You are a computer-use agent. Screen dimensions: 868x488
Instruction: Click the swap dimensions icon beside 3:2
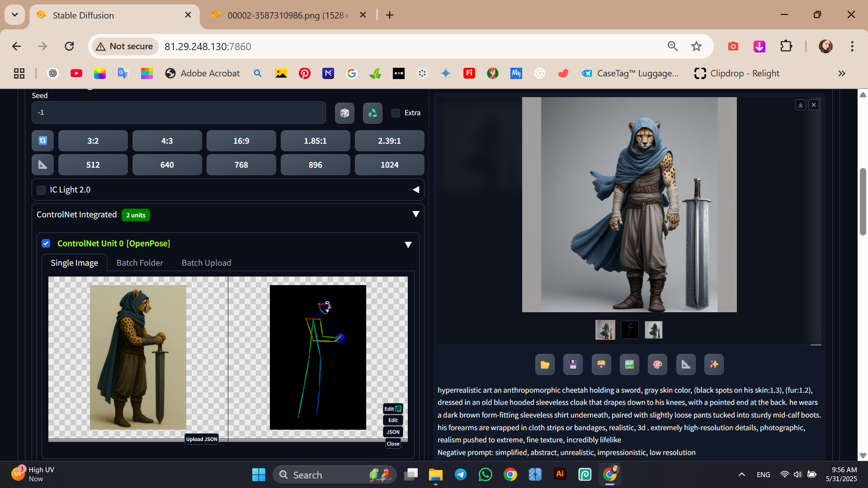click(x=43, y=141)
